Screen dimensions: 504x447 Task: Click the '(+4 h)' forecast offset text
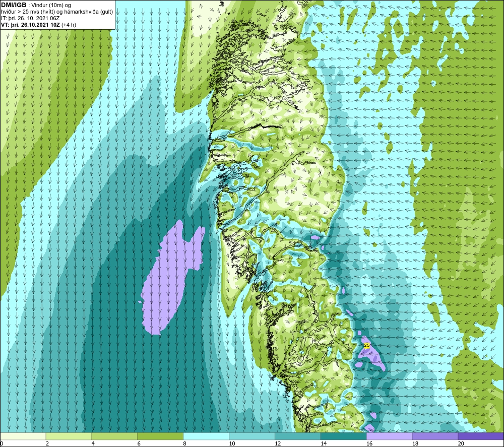[69, 24]
